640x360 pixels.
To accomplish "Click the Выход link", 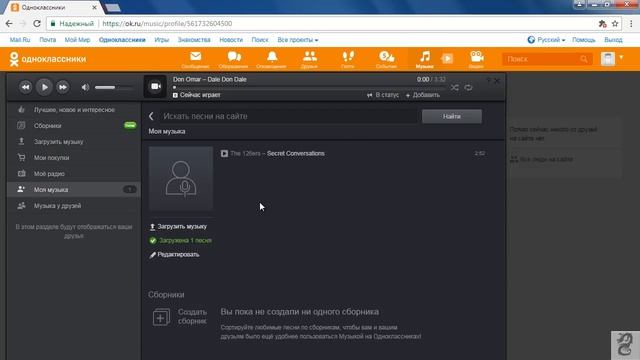I will 613,40.
